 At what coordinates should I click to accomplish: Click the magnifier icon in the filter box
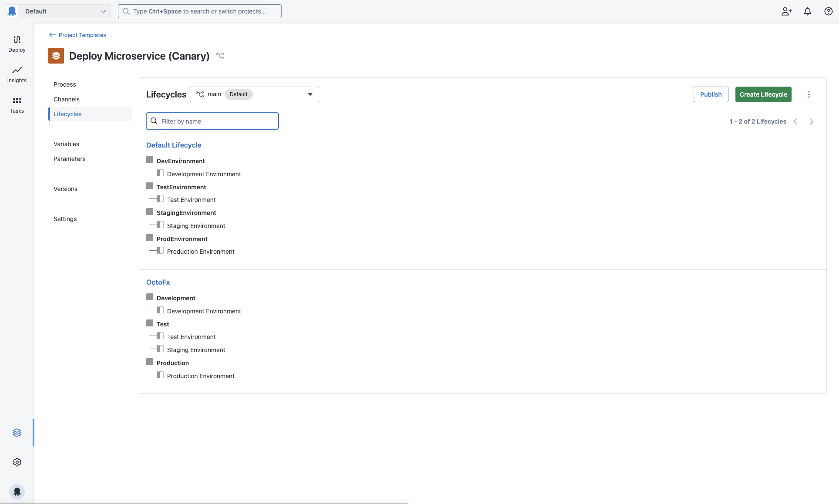[154, 121]
